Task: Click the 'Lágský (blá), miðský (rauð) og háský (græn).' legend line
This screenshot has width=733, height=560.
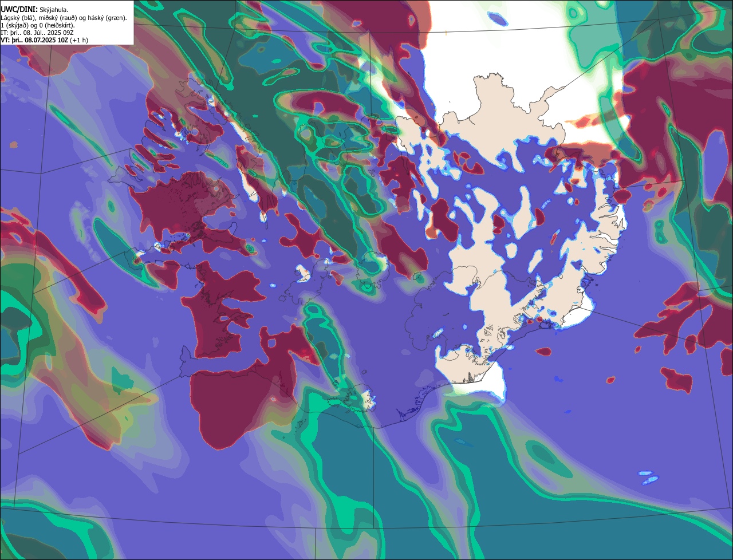Action: [64, 18]
